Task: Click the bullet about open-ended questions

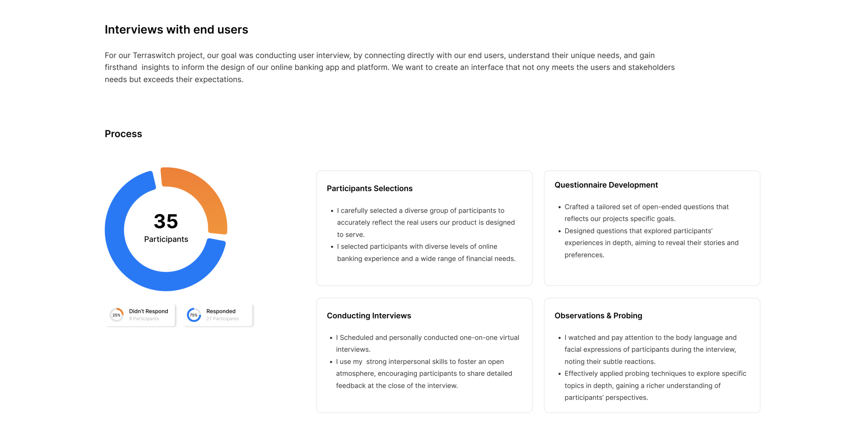Action: click(x=646, y=213)
